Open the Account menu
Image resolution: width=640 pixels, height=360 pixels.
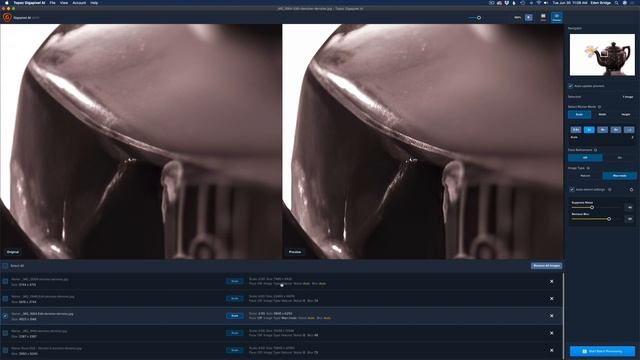coord(79,3)
